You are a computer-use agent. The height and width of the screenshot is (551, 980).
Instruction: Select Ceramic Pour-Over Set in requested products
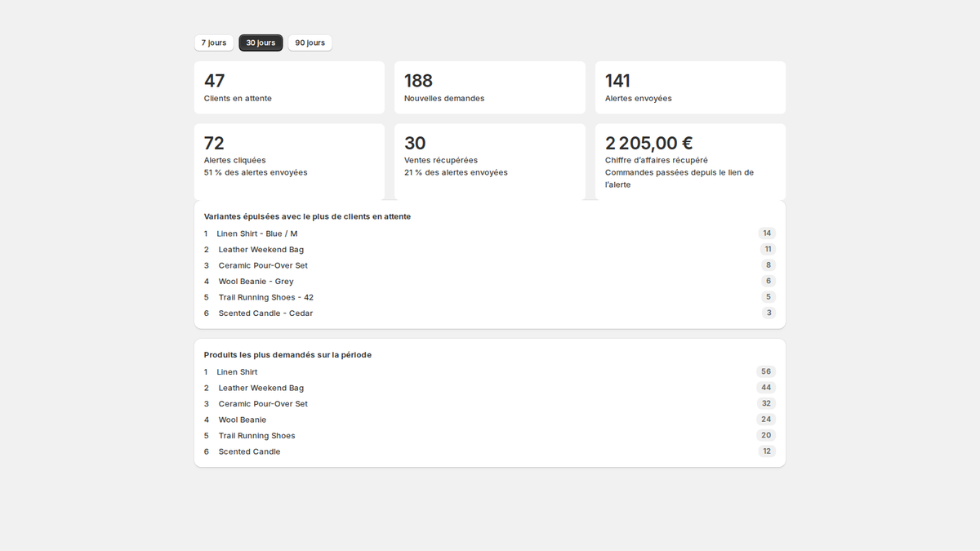pos(490,403)
